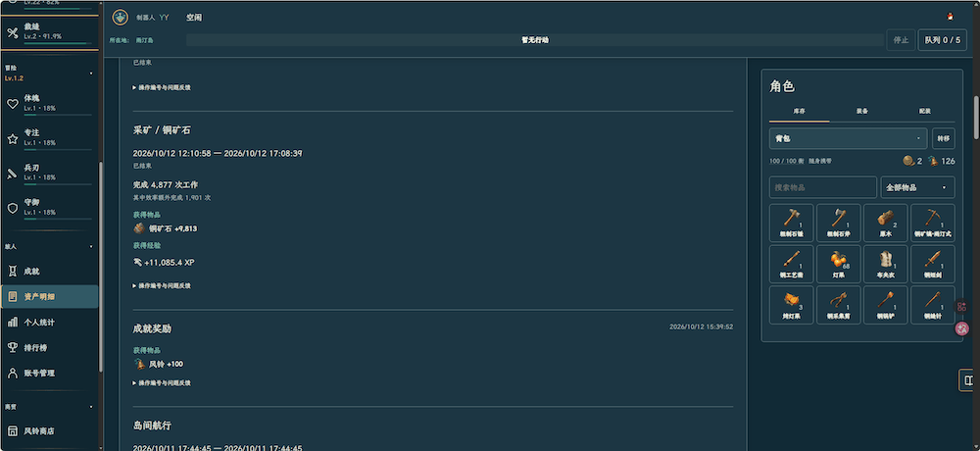Click the +11,085.4 XP value
This screenshot has width=980, height=451.
click(169, 262)
